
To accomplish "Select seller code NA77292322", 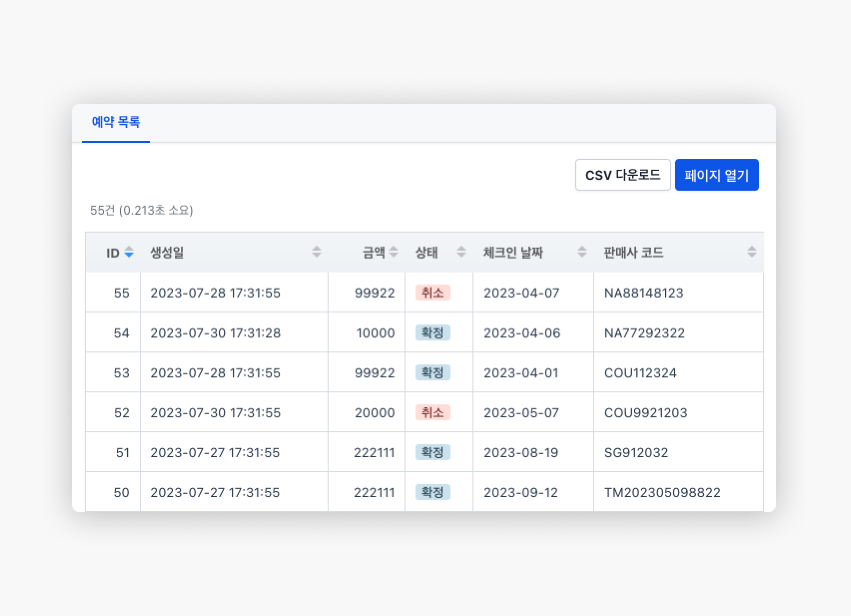I will pos(644,333).
